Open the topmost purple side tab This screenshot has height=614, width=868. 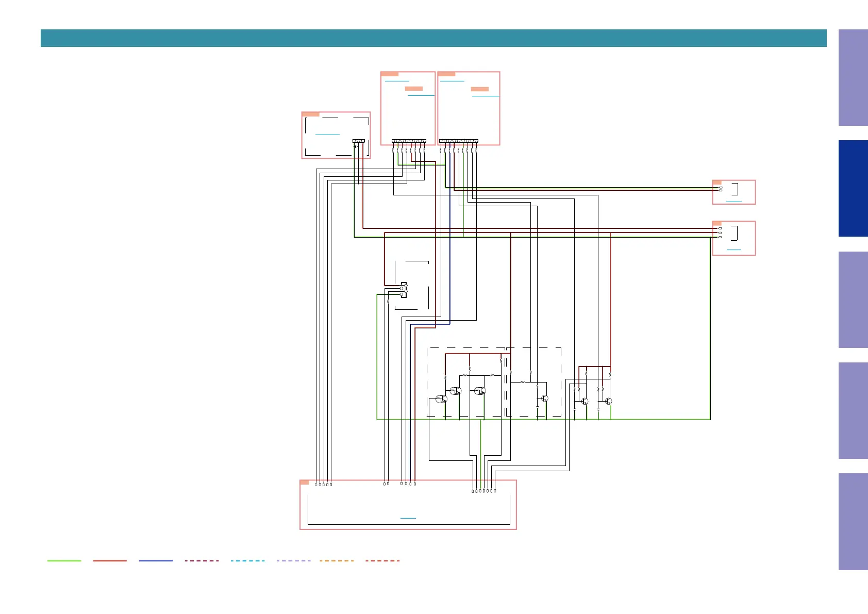853,78
